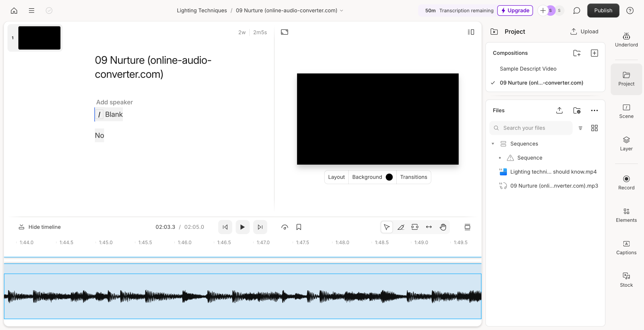Open the Captions panel in sidebar
644x330 pixels.
point(626,248)
